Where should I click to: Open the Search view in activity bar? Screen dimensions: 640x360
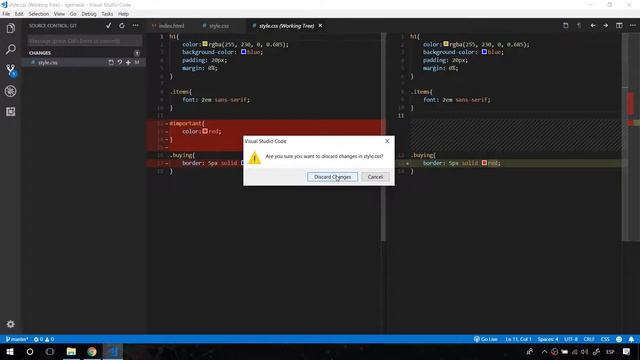point(11,49)
